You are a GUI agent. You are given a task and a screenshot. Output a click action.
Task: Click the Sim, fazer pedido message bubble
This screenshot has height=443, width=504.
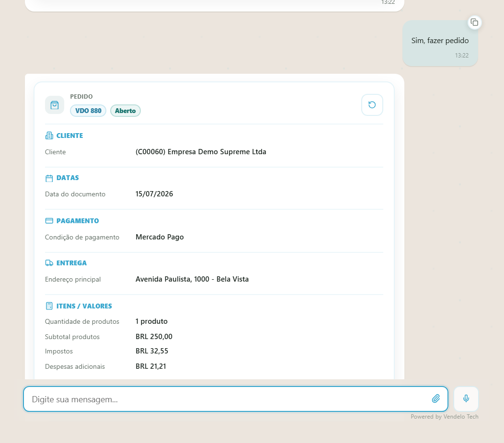440,44
